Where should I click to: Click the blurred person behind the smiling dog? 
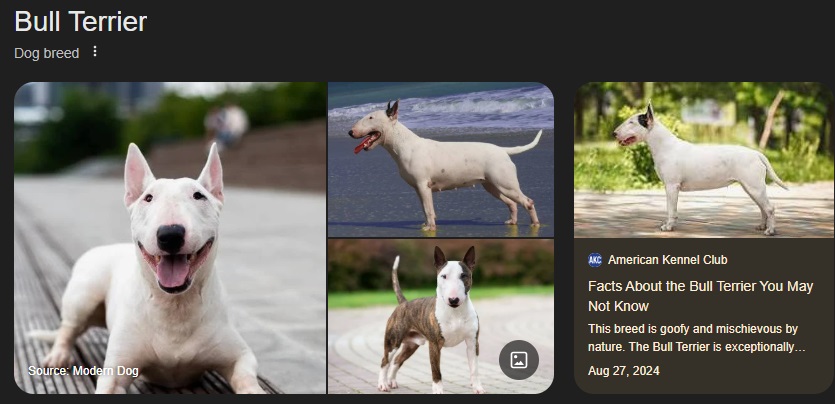coord(227,123)
